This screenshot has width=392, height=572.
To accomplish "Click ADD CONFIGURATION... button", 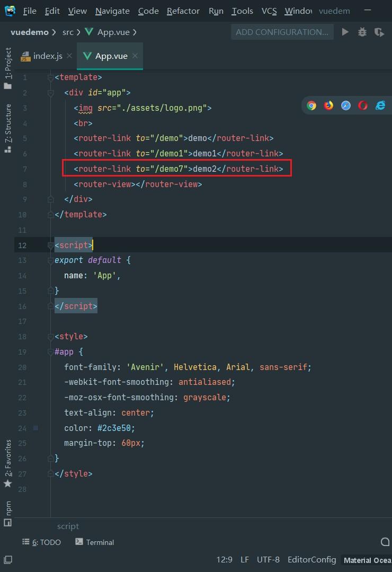I will [282, 32].
